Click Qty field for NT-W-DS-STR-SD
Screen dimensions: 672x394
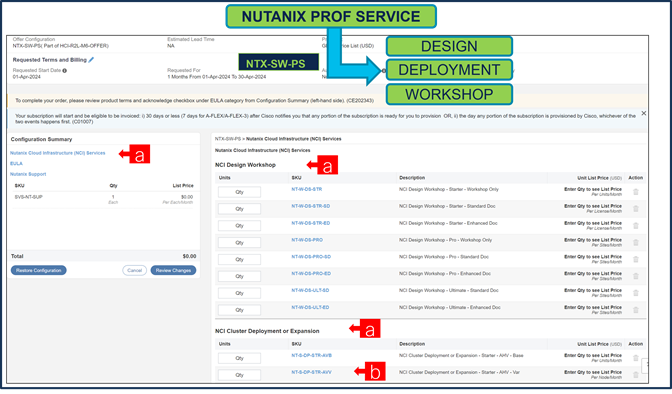pos(239,209)
